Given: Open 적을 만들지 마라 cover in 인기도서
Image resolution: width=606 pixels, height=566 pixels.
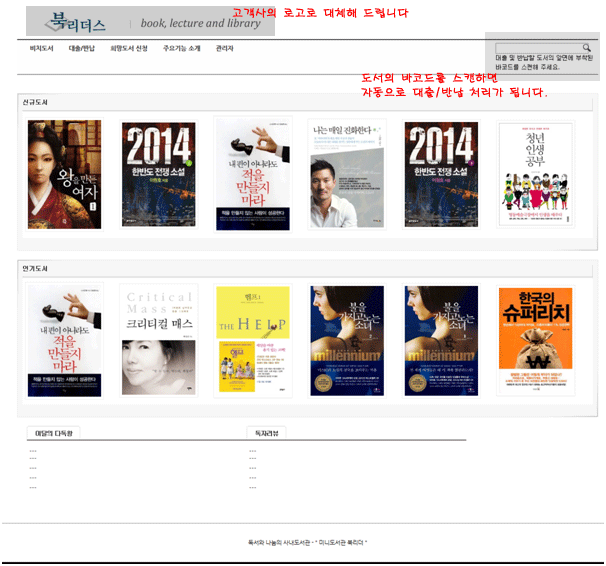Looking at the screenshot, I should 65,341.
